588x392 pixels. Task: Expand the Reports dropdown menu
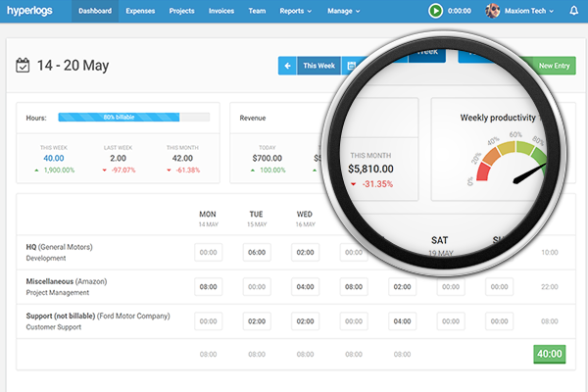tap(296, 11)
